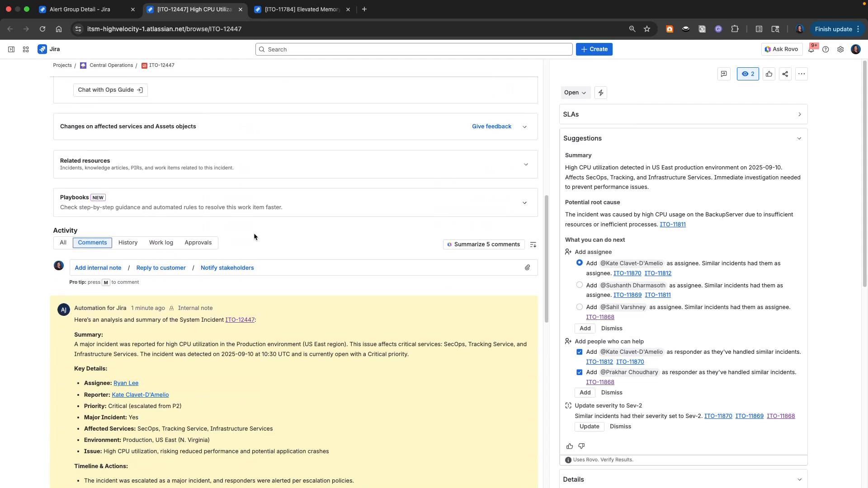The width and height of the screenshot is (868, 488).
Task: Open the watch options eye icon
Action: [x=747, y=74]
